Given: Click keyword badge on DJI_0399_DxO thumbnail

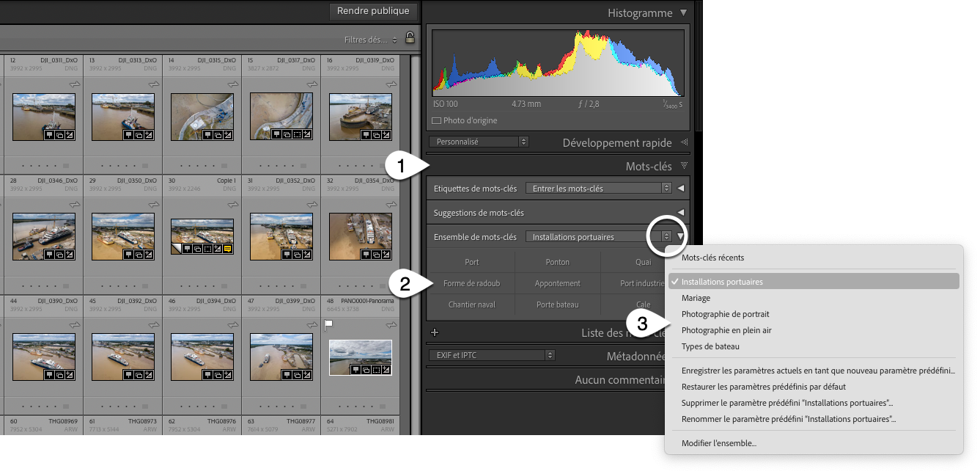Looking at the screenshot, I should 287,374.
